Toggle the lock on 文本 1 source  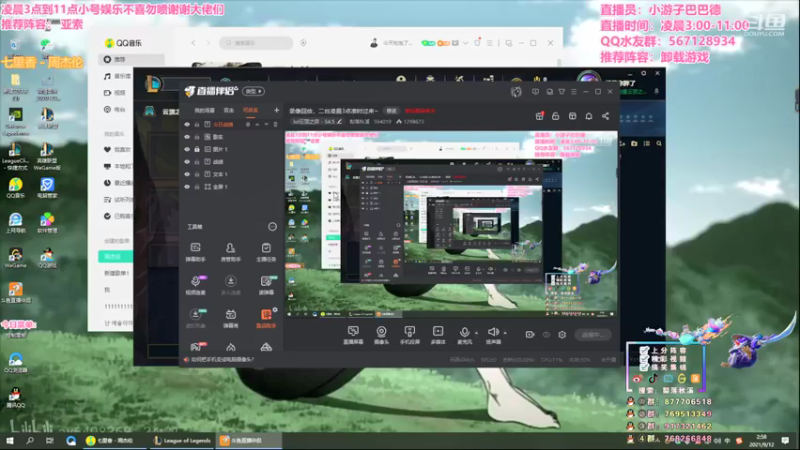click(x=197, y=174)
